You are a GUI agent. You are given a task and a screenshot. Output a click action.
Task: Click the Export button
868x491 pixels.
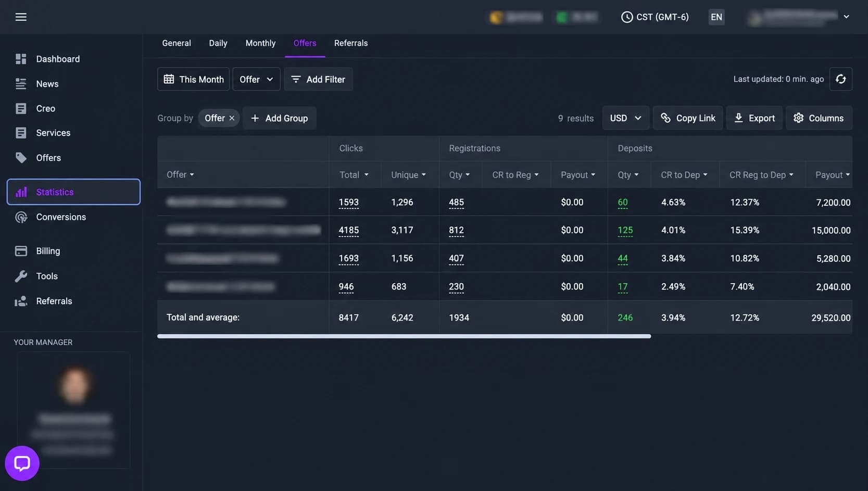(754, 118)
